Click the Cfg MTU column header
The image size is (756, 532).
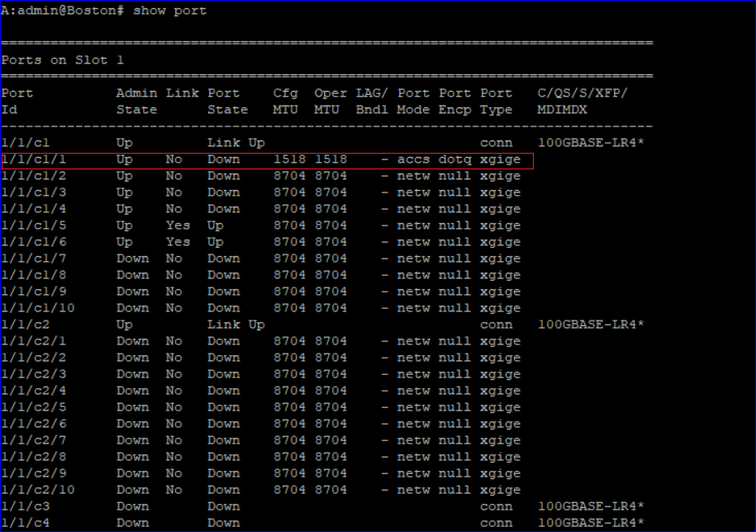point(285,101)
